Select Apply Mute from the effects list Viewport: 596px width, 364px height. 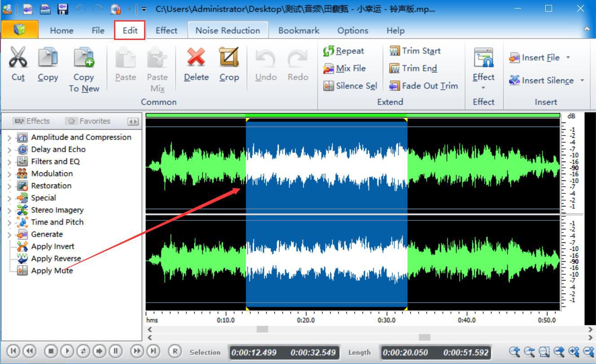pos(52,270)
